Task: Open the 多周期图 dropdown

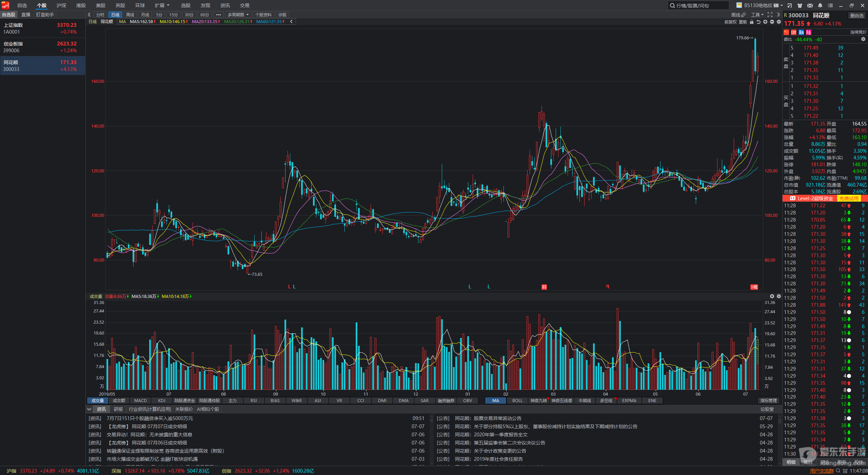Action: [238, 15]
